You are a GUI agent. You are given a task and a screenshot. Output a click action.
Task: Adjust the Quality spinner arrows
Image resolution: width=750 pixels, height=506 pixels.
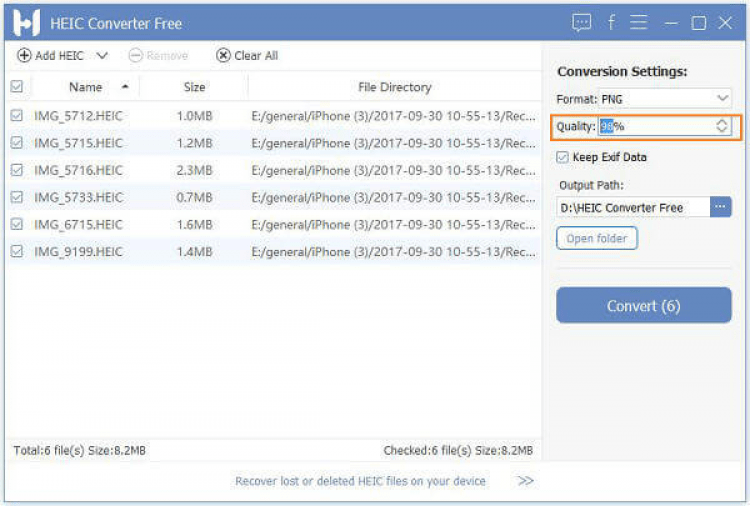(x=722, y=126)
